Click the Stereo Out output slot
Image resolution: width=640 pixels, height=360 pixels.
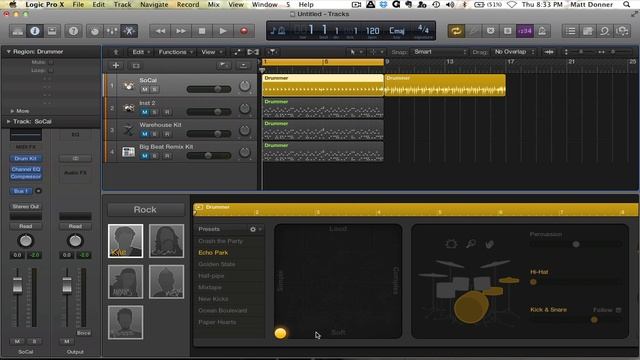click(25, 207)
